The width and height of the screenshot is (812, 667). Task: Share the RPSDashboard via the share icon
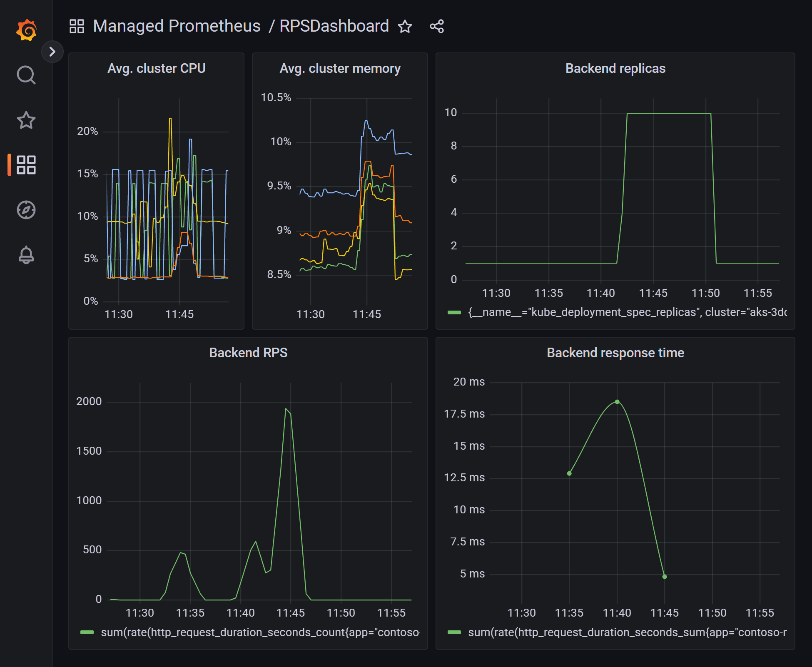click(x=437, y=27)
